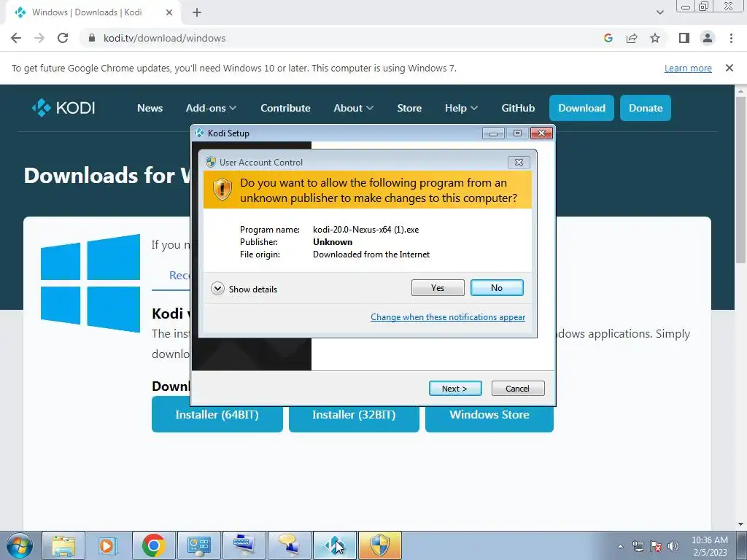747x560 pixels.
Task: Open a new tab with plus button
Action: tap(197, 13)
